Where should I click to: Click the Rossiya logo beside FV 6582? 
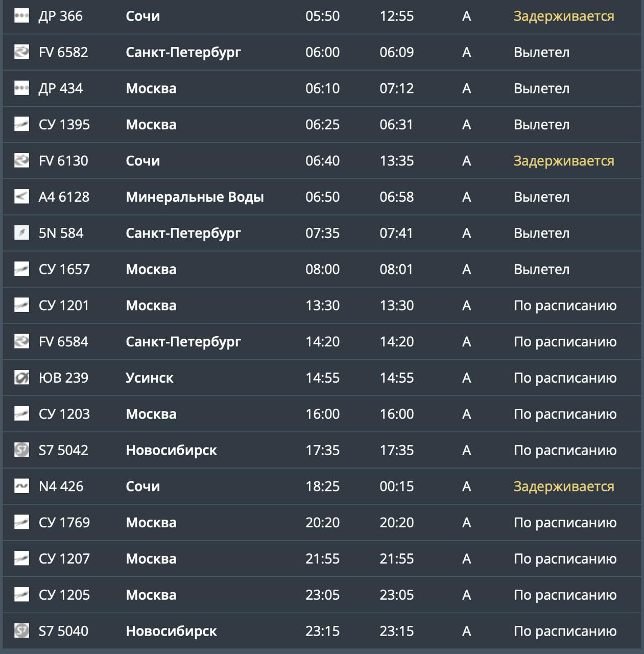21,52
